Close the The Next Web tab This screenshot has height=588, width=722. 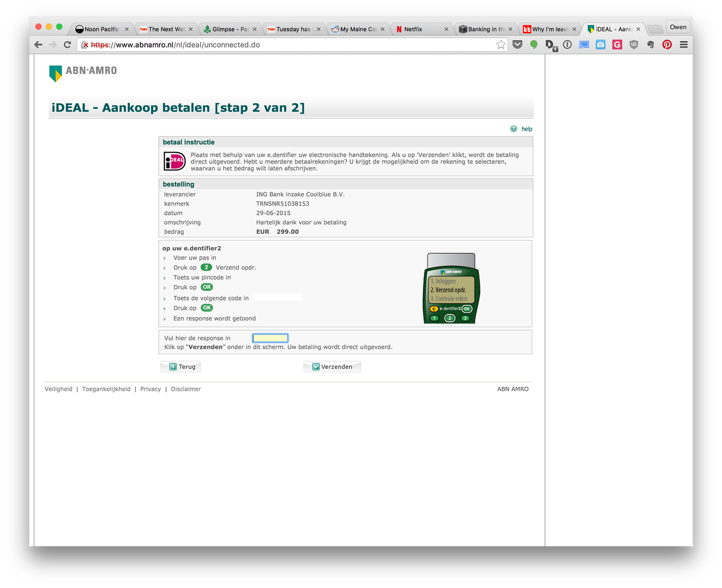pyautogui.click(x=191, y=29)
